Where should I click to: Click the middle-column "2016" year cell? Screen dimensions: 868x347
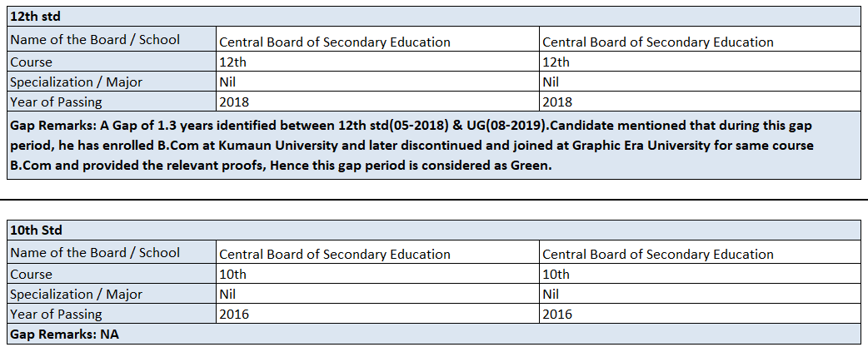[234, 314]
